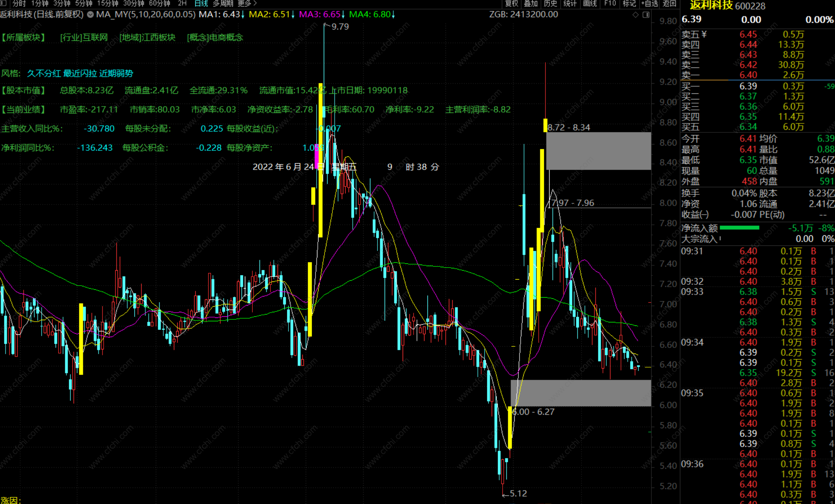Screen dimensions: 835x504
Task: Open F10 company info
Action: [x=610, y=3]
